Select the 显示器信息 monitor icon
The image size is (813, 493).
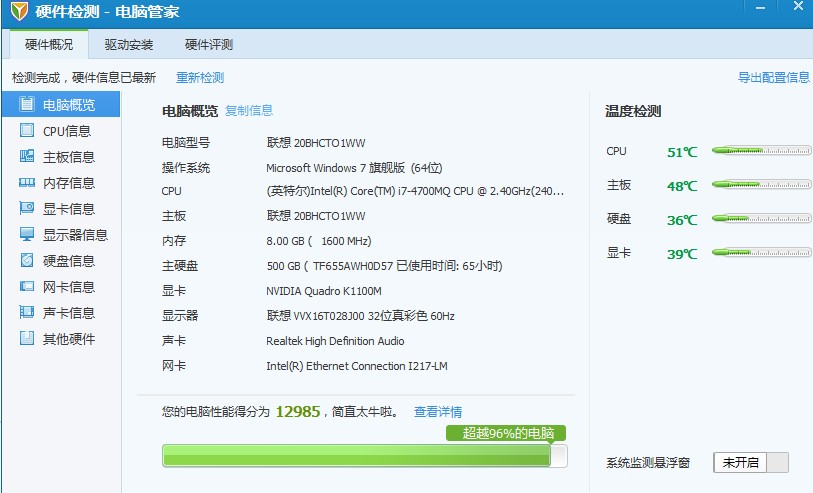click(27, 235)
